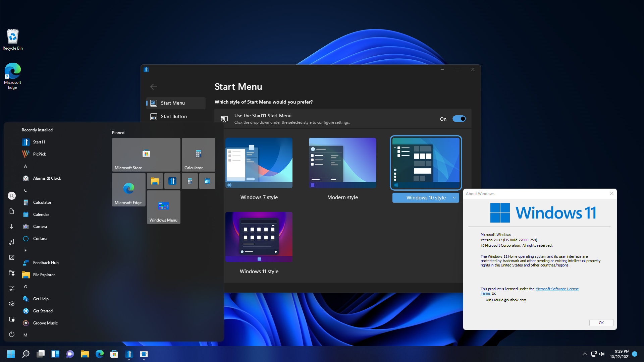Open Microsoft Store pinned app
This screenshot has width=644, height=362.
(x=146, y=154)
